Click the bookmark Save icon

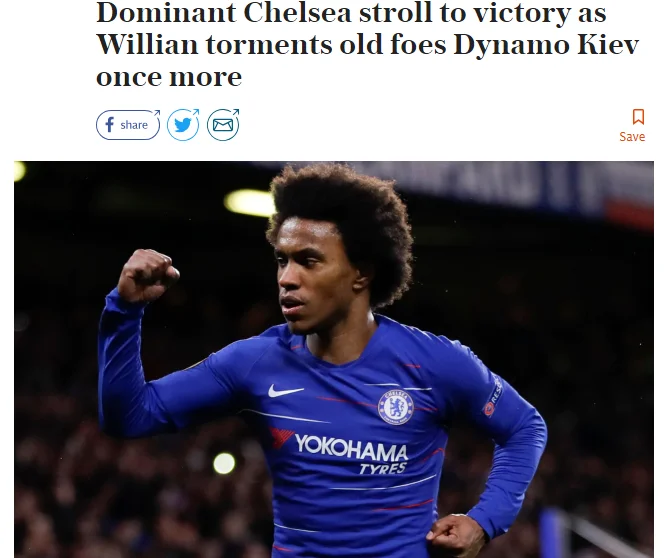(x=638, y=116)
